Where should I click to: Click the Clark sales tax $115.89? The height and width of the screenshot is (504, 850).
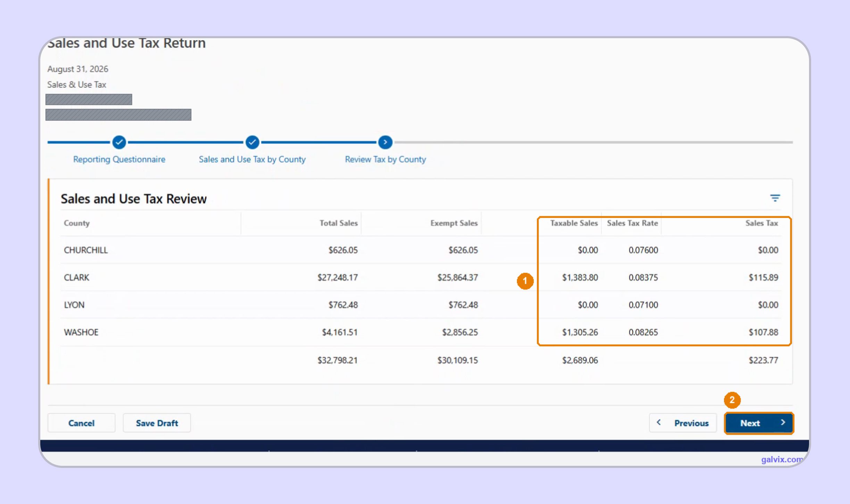coord(763,277)
